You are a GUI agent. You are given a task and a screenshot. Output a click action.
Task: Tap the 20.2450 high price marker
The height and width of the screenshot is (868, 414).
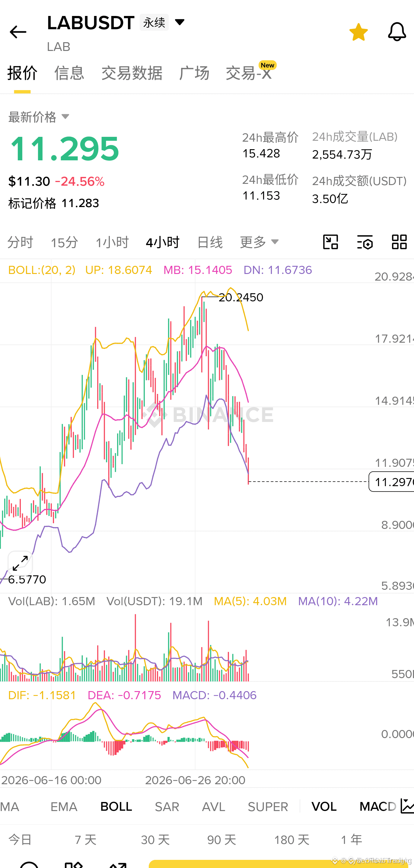(x=241, y=297)
